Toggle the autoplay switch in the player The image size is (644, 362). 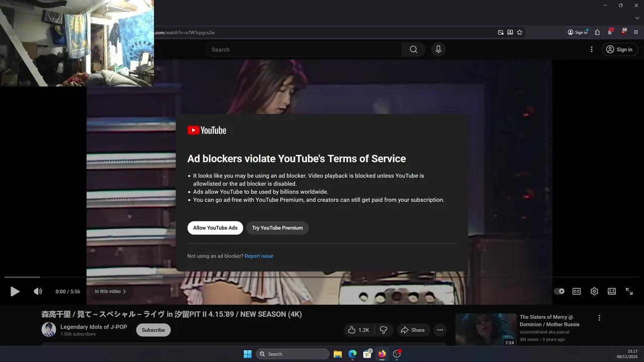[x=559, y=291]
